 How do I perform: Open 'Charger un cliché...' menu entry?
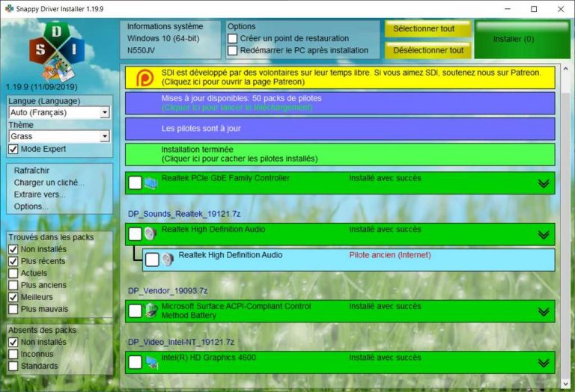coord(49,183)
